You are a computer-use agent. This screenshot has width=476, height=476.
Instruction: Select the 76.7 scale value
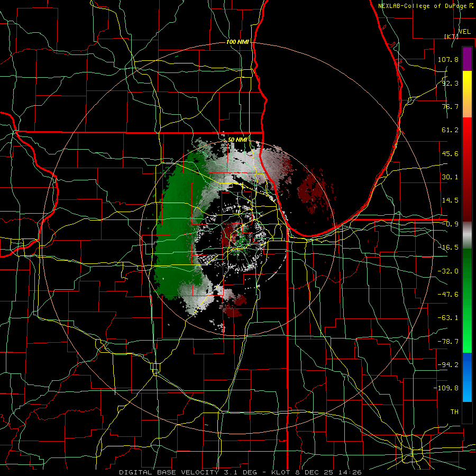[x=450, y=106]
